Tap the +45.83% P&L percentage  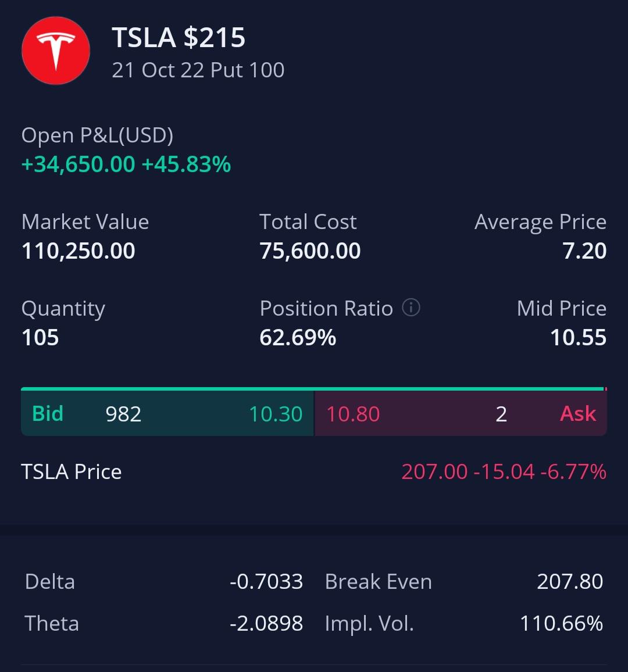click(186, 165)
